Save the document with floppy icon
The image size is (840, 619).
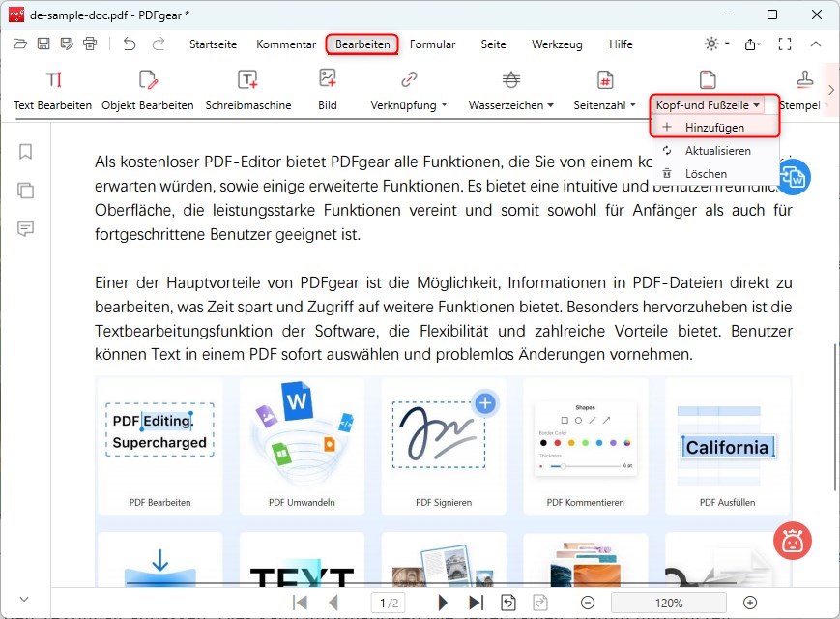tap(43, 44)
